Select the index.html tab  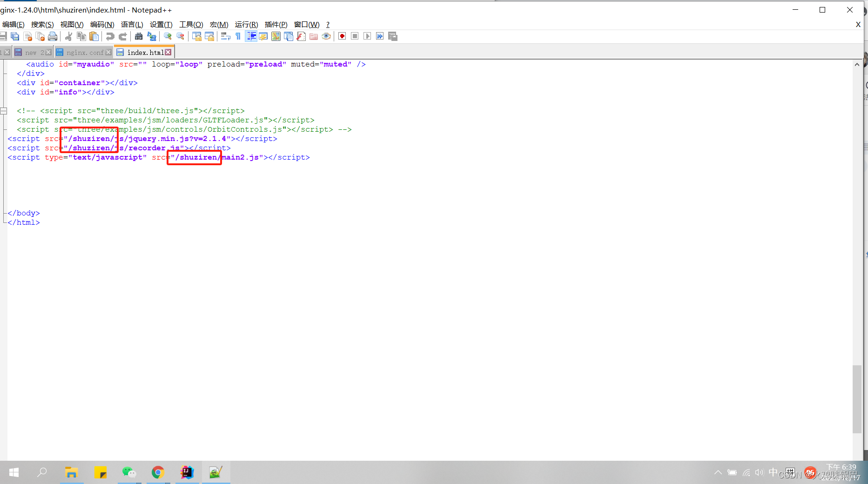click(144, 53)
